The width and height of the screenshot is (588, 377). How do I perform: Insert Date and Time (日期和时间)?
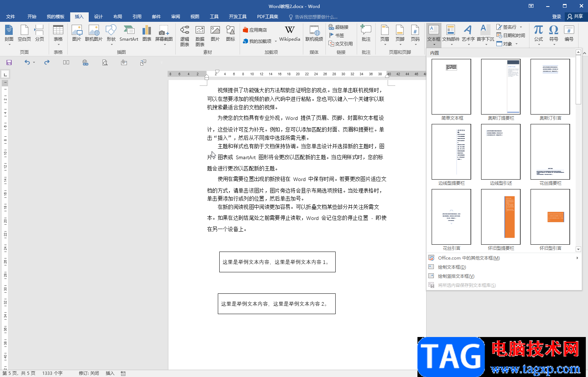pos(511,35)
